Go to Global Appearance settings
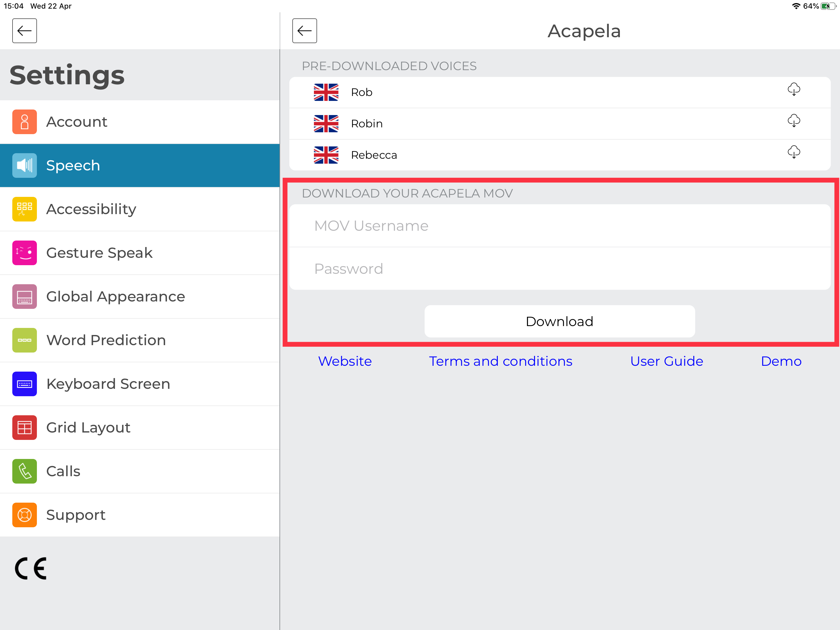Image resolution: width=840 pixels, height=630 pixels. [140, 297]
